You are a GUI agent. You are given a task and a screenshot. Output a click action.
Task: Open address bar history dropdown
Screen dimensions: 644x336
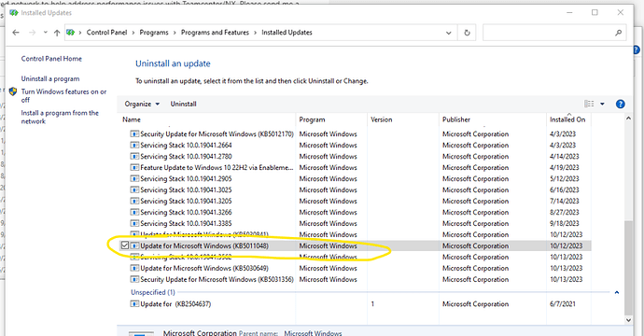tap(449, 33)
